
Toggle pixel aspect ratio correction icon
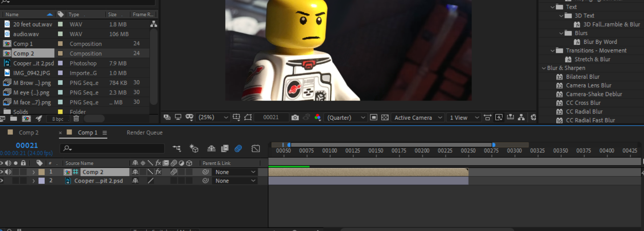488,118
